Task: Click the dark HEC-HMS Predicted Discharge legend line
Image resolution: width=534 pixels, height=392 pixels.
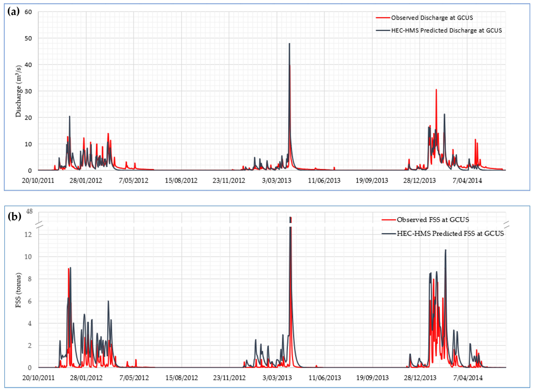Action: coord(383,31)
